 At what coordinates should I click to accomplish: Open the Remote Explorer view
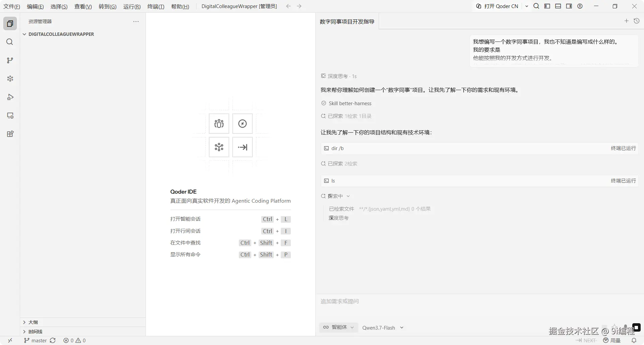tap(10, 116)
